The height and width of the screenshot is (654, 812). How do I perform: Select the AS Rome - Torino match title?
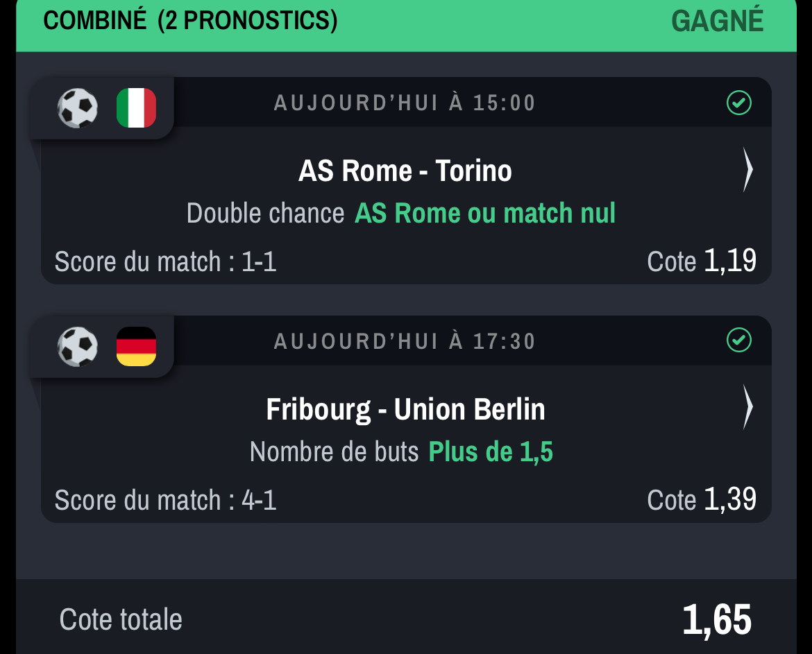coord(405,171)
